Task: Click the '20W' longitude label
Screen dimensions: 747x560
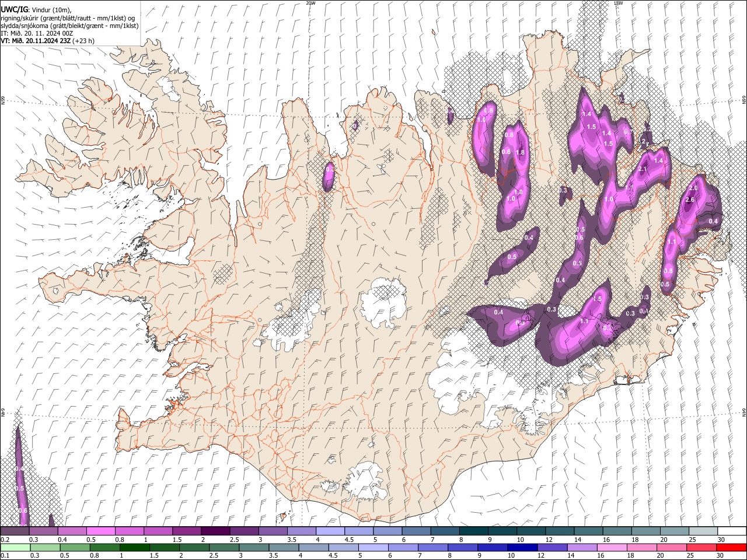Action: [310, 3]
